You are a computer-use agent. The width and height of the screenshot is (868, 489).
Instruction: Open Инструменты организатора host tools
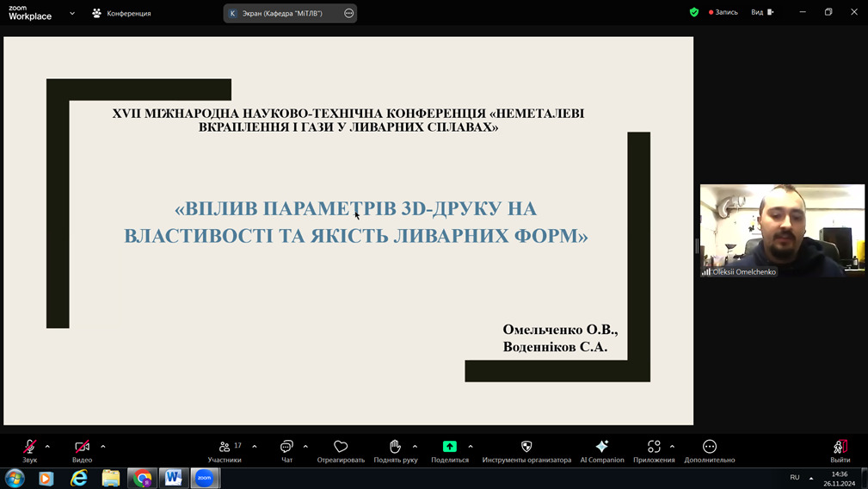[x=526, y=447]
